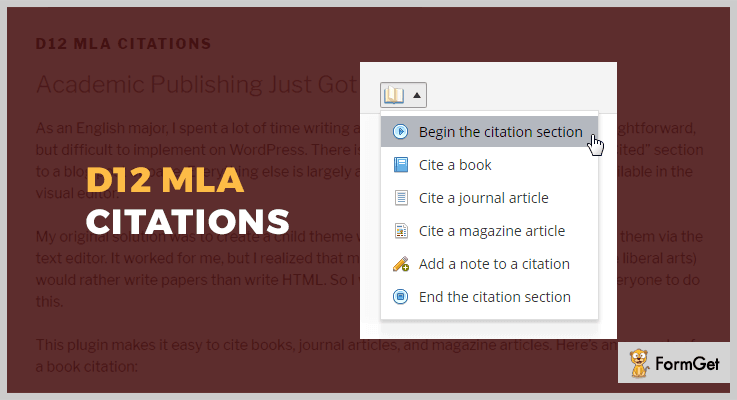Screen dimensions: 737x400
Task: Choose 'Cite a magazine article' entry
Action: 489,231
